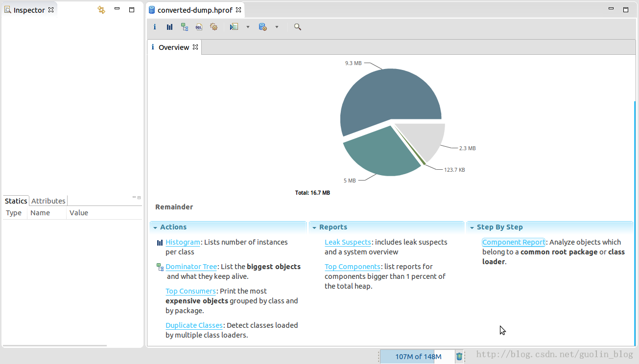
Task: Collapse the Reports section
Action: click(x=314, y=227)
